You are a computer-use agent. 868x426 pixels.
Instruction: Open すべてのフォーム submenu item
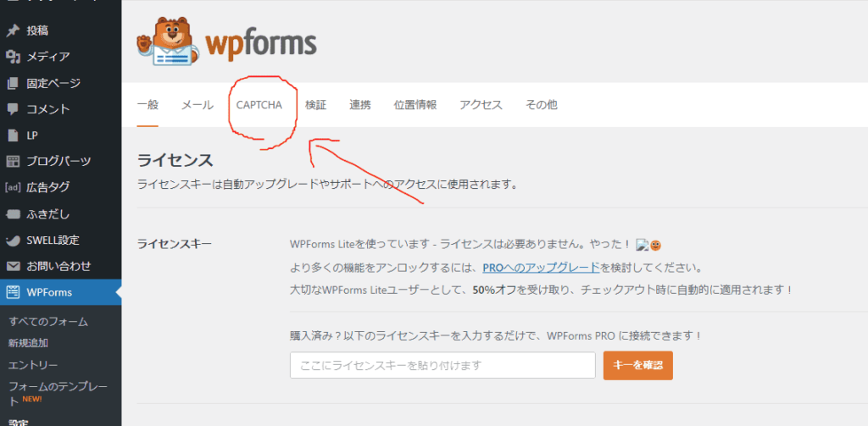[48, 322]
